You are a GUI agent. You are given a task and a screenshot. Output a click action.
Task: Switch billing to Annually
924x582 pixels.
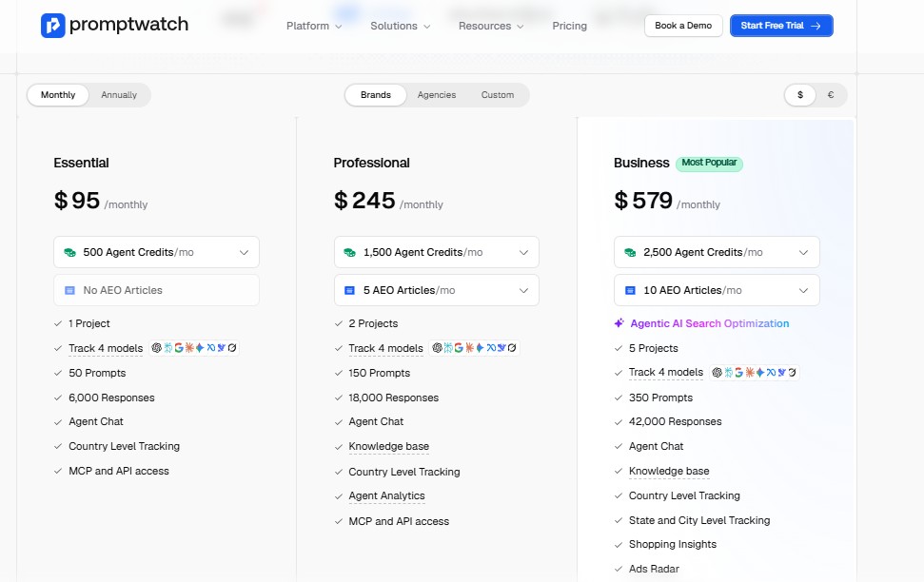pos(119,95)
